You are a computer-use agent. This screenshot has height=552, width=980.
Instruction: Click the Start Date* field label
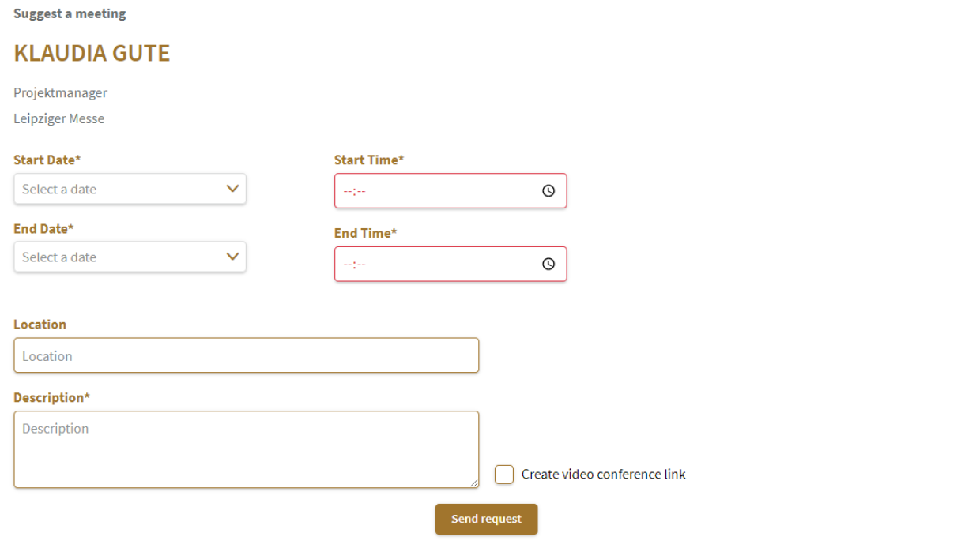pyautogui.click(x=47, y=160)
